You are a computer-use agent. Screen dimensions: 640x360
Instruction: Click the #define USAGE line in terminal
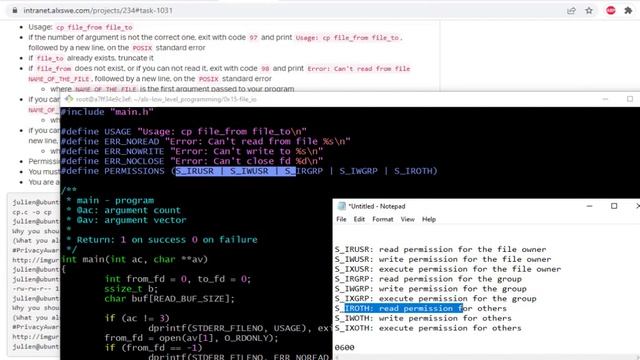click(x=184, y=131)
